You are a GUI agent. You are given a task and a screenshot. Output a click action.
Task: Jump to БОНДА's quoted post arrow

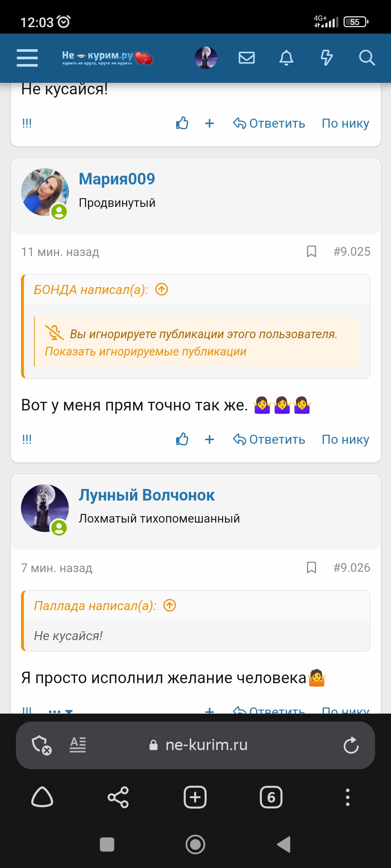pyautogui.click(x=162, y=289)
